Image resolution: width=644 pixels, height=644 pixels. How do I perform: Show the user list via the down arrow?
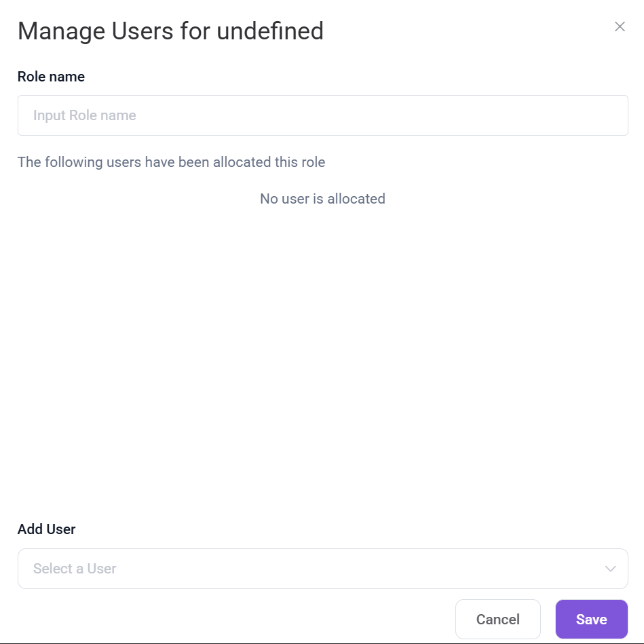point(610,569)
